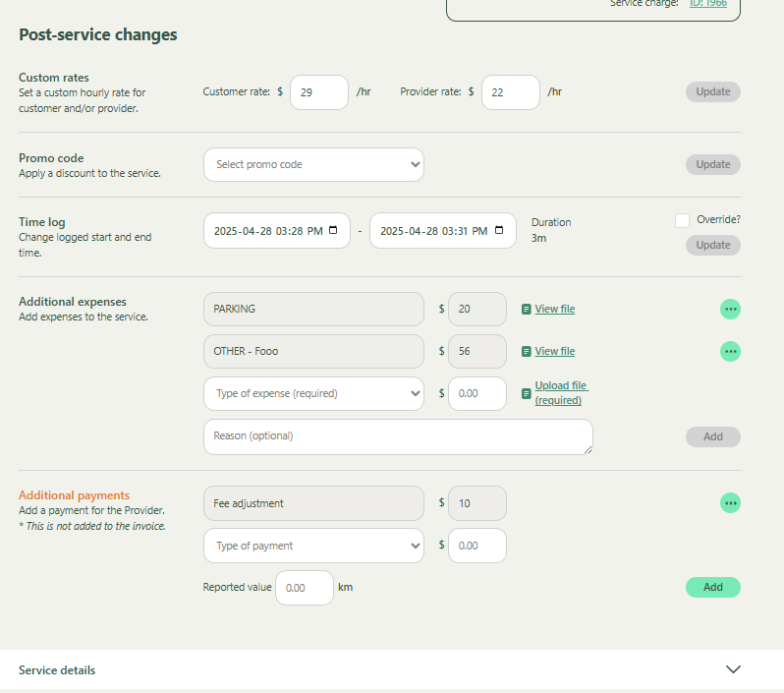Image resolution: width=784 pixels, height=693 pixels.
Task: Open the Select promo code dropdown
Action: pyautogui.click(x=313, y=164)
